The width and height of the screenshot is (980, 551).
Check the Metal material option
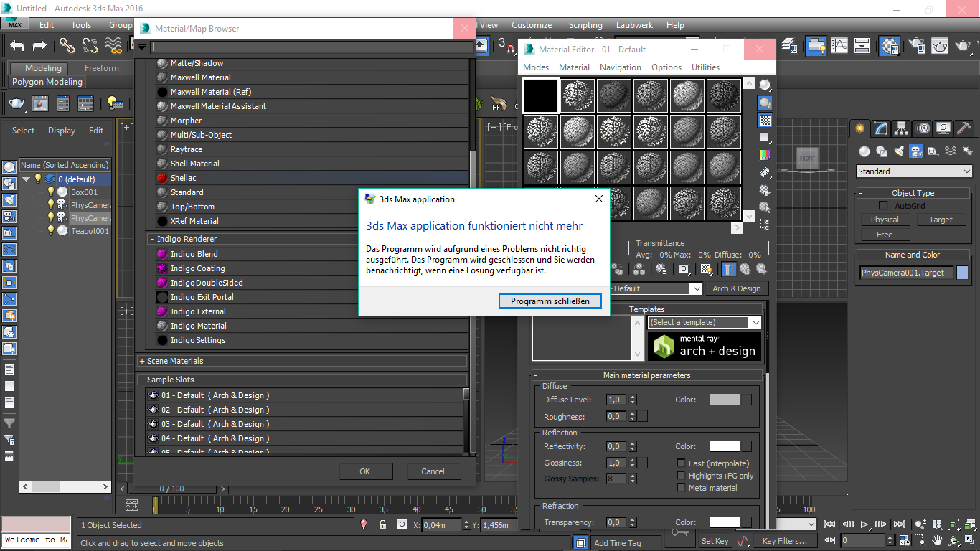(x=682, y=488)
